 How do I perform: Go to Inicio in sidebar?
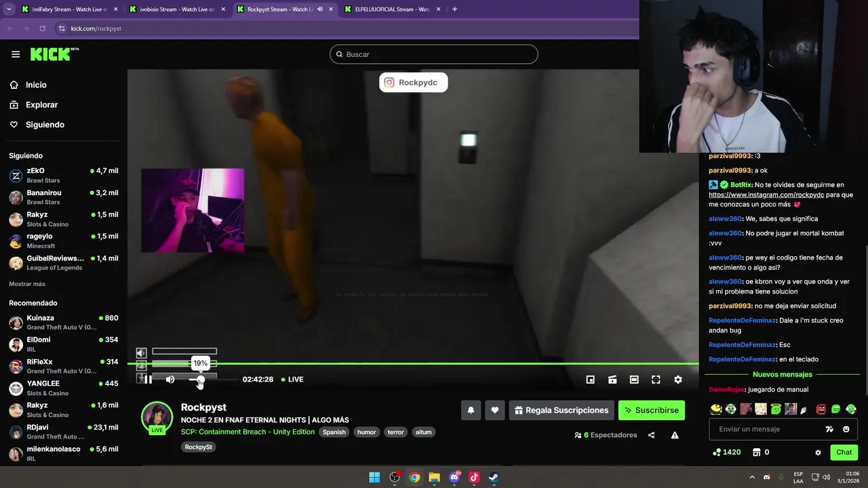click(37, 85)
